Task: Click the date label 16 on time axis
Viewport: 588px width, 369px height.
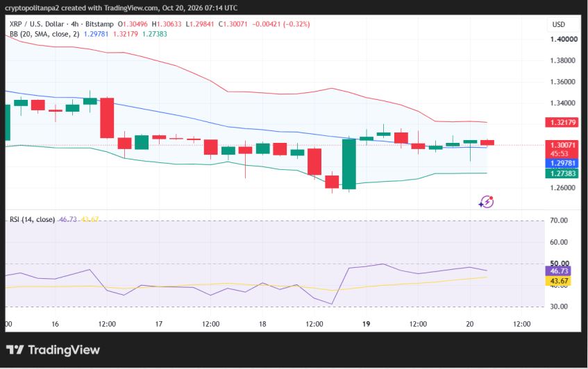Action: (x=55, y=324)
